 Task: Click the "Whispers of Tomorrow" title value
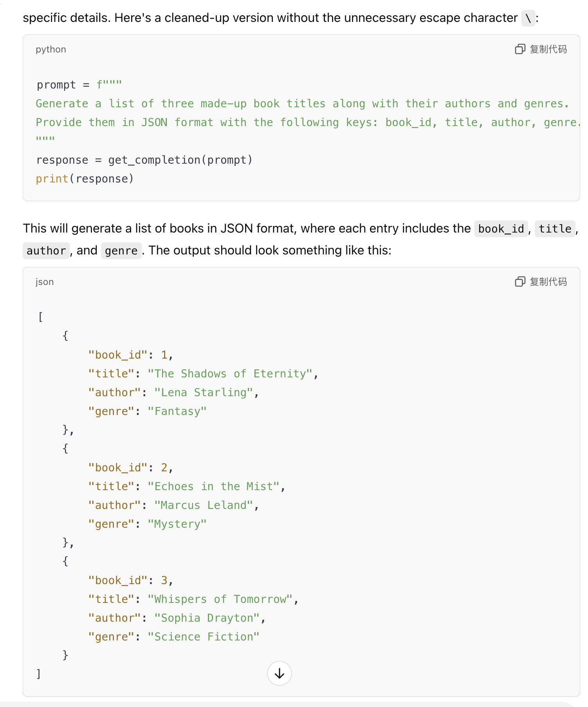tap(220, 599)
